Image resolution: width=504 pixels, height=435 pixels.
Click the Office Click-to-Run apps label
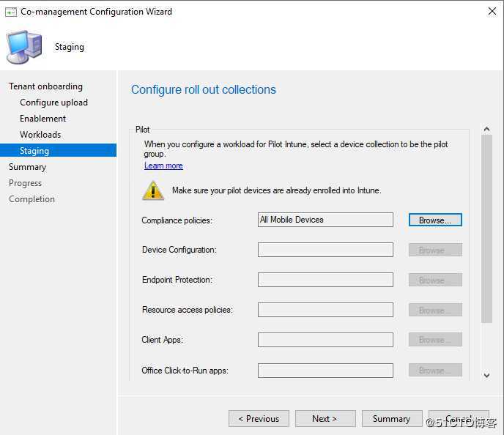[185, 371]
